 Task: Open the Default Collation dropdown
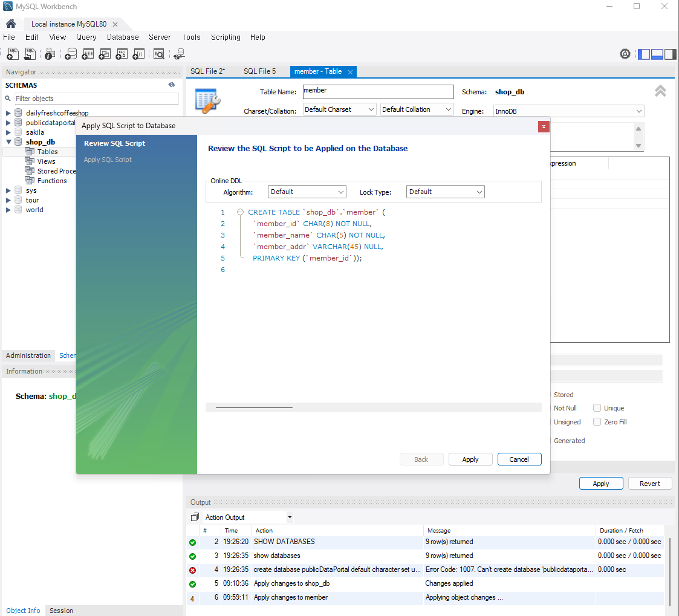417,109
